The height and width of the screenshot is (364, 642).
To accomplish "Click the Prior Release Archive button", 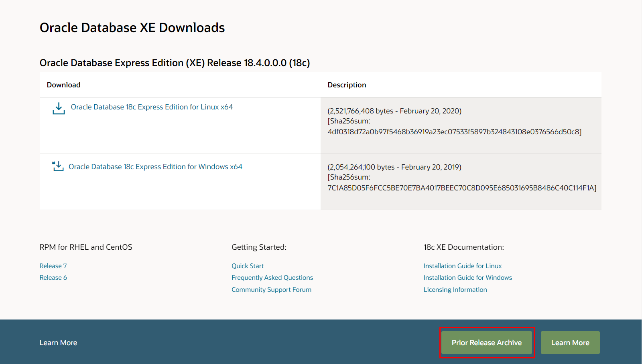I will (487, 343).
